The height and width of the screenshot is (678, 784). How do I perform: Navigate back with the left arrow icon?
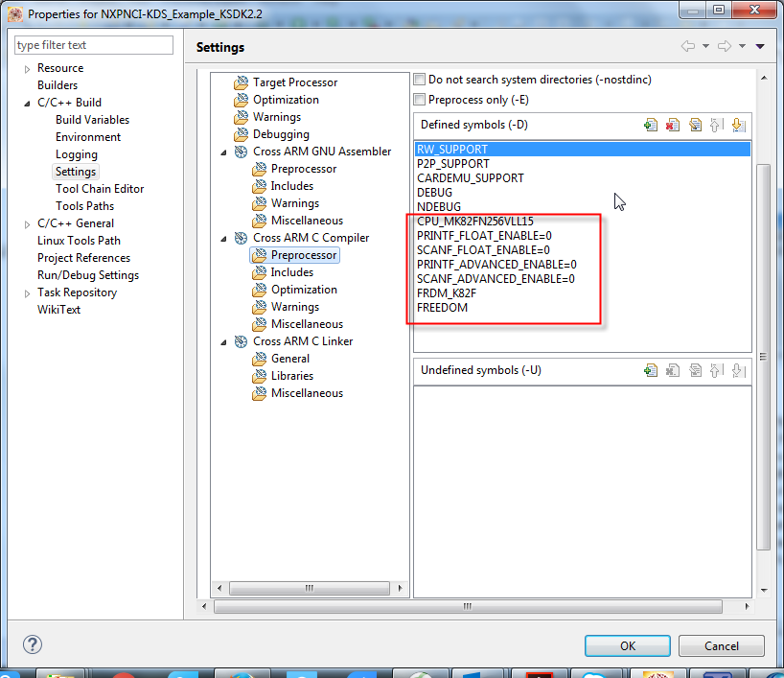688,46
